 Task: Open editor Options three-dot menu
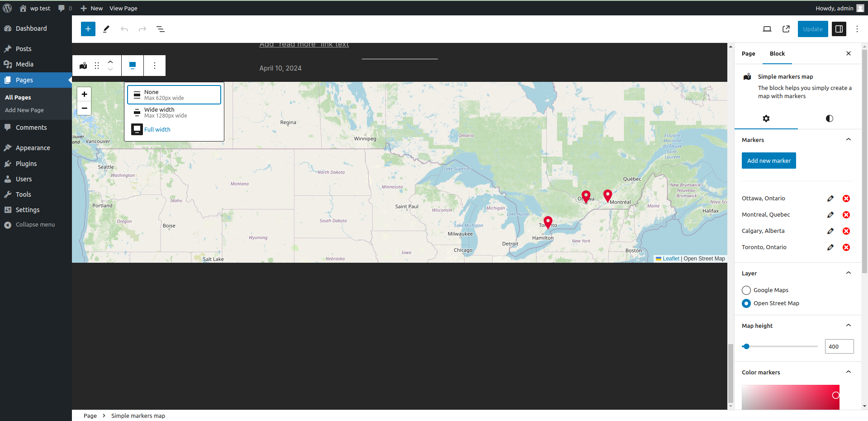pos(857,29)
